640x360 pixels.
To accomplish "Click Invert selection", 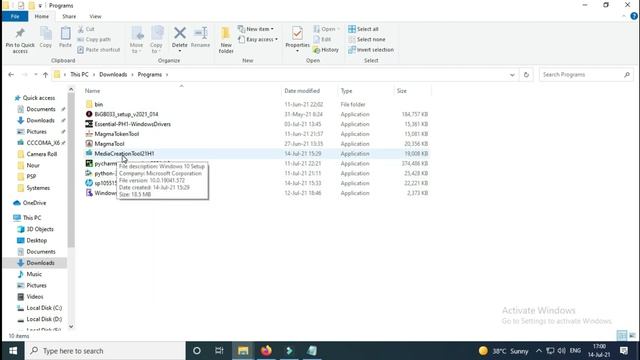I will click(x=371, y=50).
